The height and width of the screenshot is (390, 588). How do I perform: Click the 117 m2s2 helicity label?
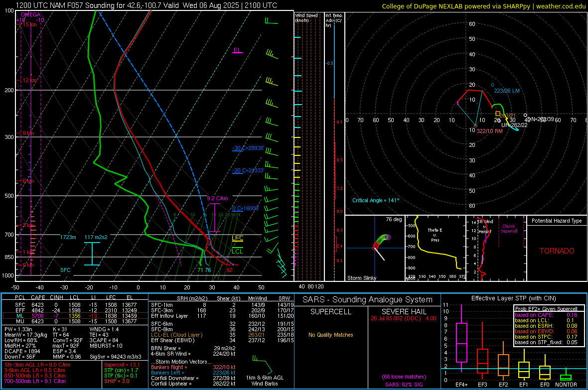click(96, 237)
